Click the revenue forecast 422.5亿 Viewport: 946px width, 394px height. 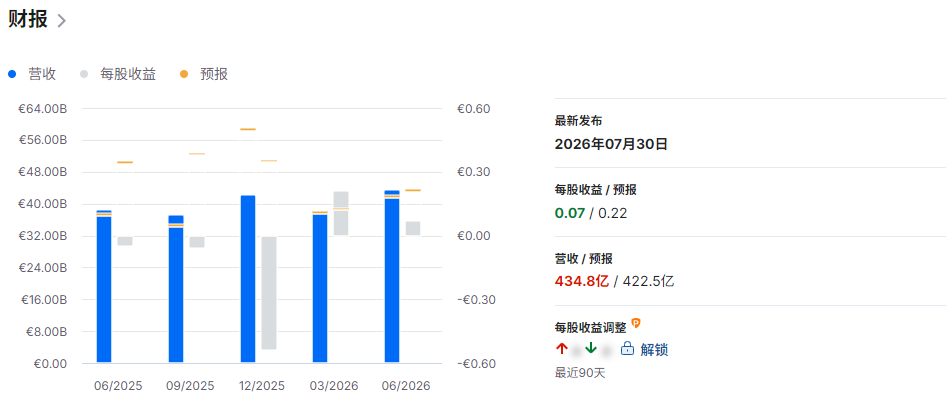[648, 281]
